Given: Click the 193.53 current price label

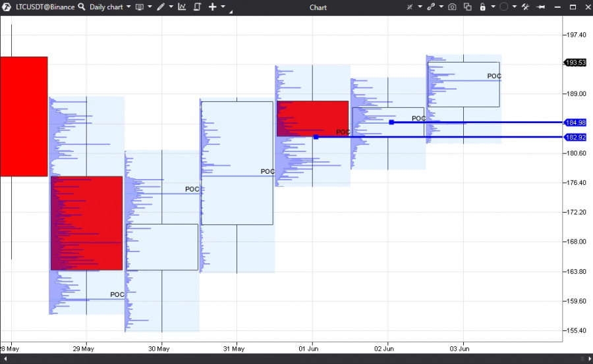Looking at the screenshot, I should pos(575,63).
